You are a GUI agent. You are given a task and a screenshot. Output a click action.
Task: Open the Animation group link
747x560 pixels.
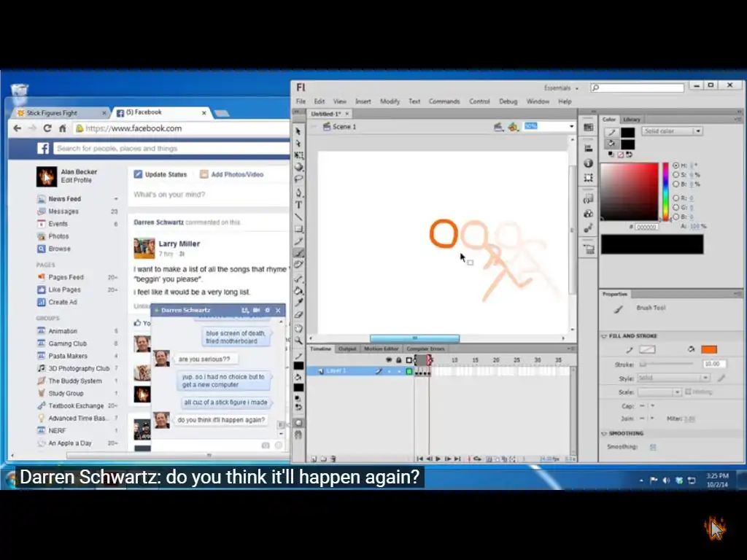[63, 331]
